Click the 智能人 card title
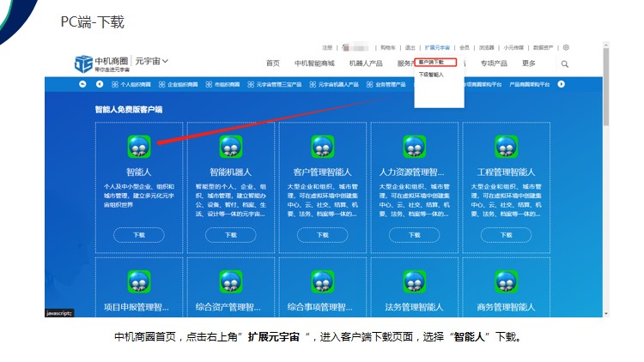644x362 pixels. click(139, 172)
